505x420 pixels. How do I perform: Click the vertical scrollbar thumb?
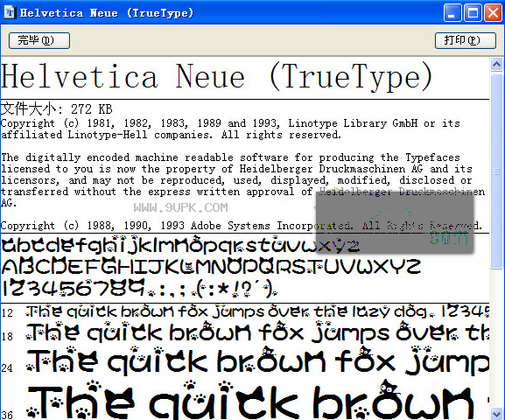click(497, 171)
